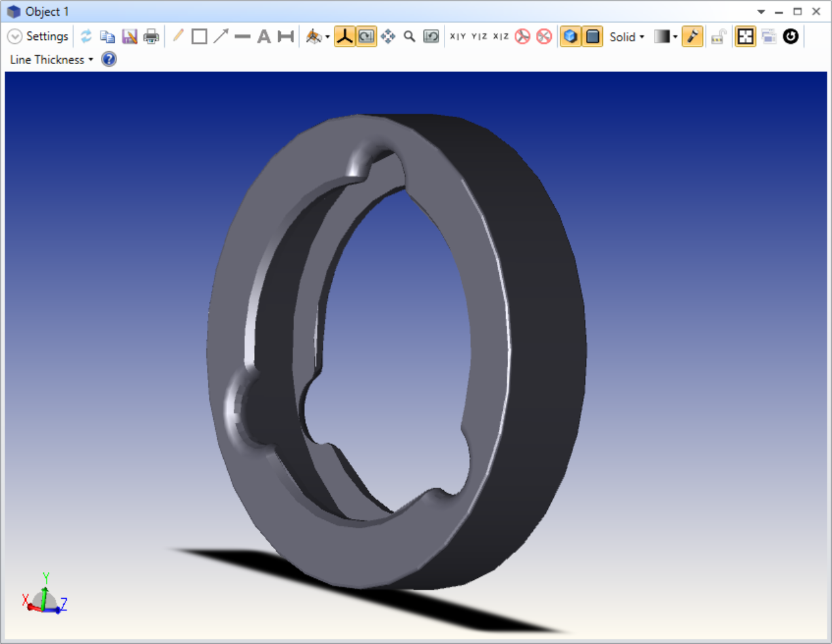Click the XYZ axis indicator gizmo
This screenshot has width=832, height=644.
pos(45,594)
